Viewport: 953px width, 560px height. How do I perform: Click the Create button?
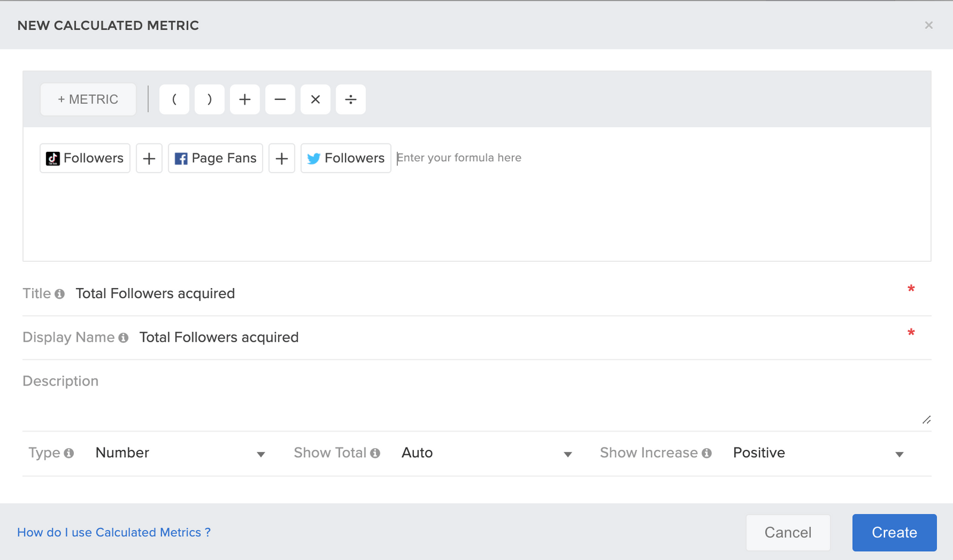894,532
